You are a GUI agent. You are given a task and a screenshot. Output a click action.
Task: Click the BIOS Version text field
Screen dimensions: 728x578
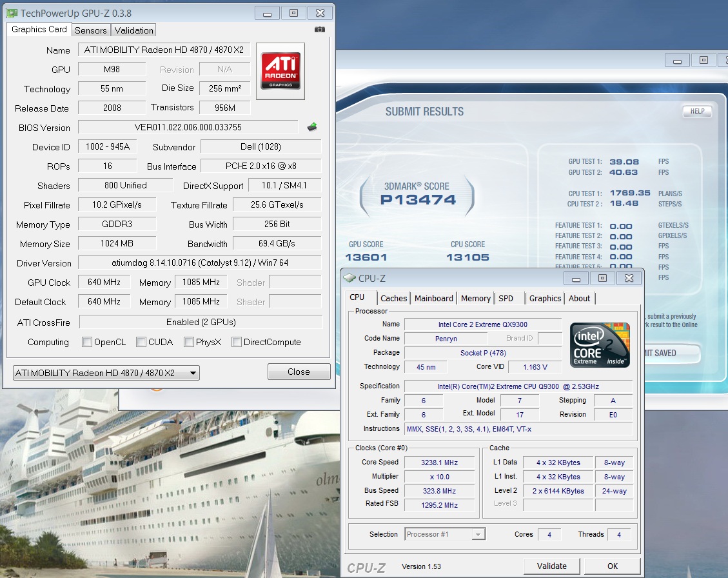(188, 127)
